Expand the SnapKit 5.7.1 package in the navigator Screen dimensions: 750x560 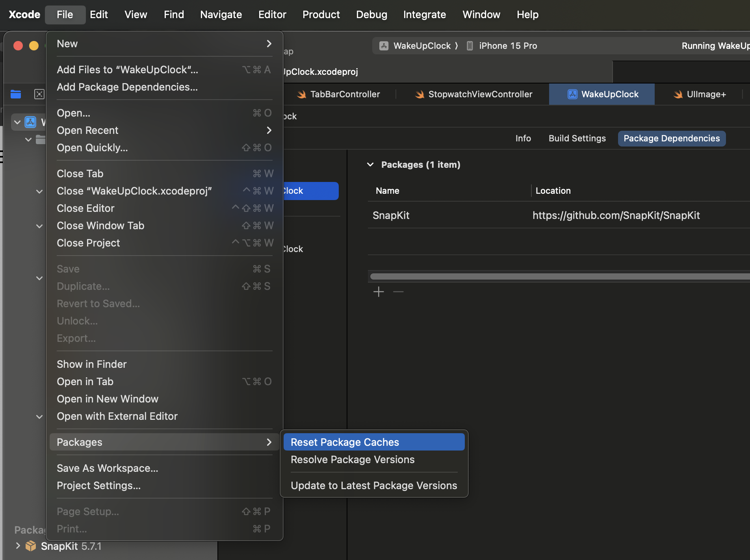pos(18,546)
